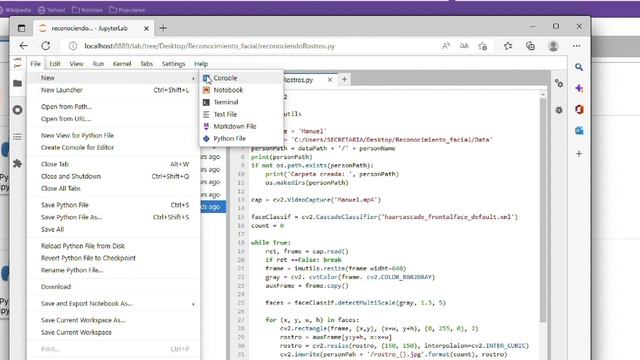Open the Kernel menu
640x360 pixels.
122,64
